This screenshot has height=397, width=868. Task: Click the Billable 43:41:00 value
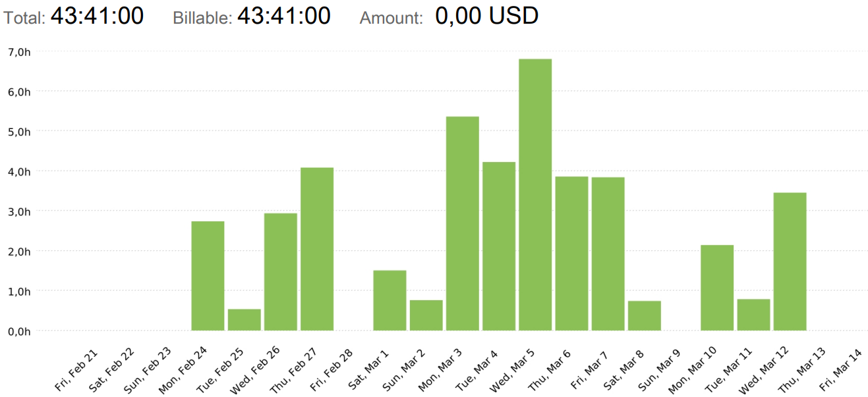(283, 16)
